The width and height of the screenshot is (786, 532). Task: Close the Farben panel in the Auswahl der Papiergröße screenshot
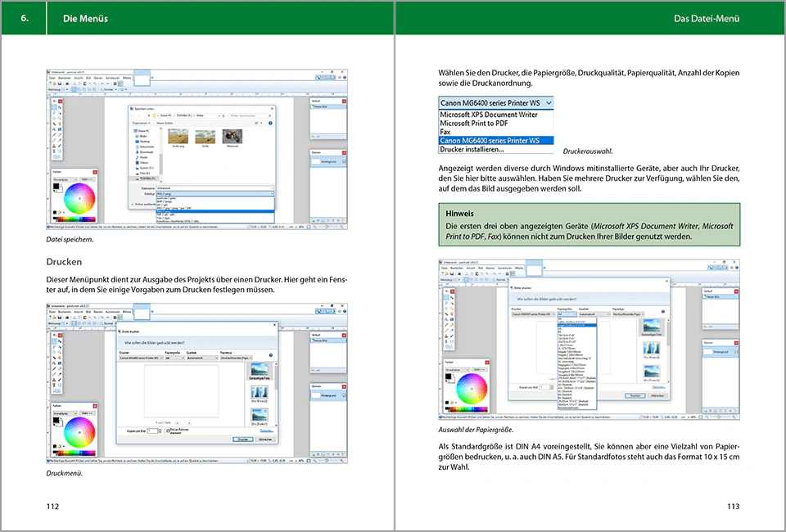[486, 362]
